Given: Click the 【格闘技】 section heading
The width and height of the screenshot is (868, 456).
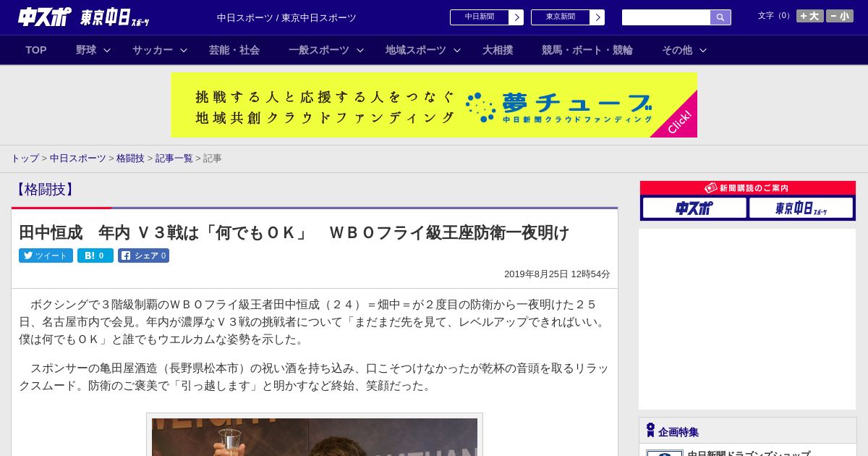Looking at the screenshot, I should click(44, 190).
